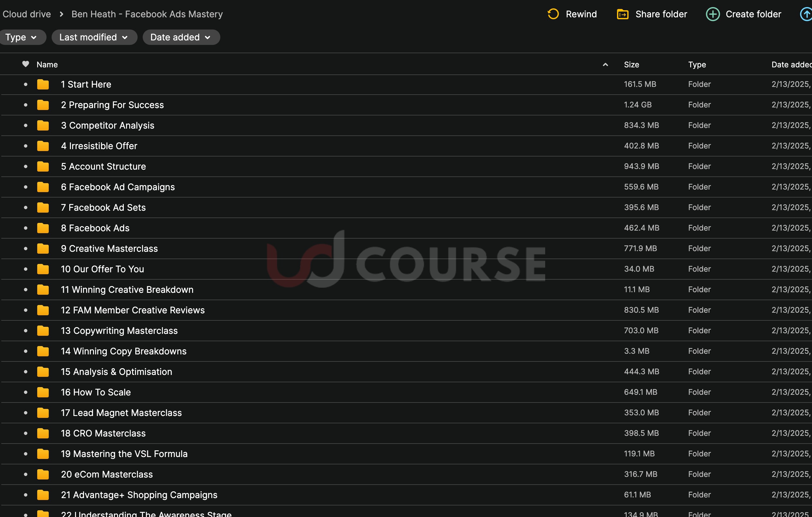Toggle favourite dot for 8 Facebook Ads
The height and width of the screenshot is (517, 812).
point(26,228)
